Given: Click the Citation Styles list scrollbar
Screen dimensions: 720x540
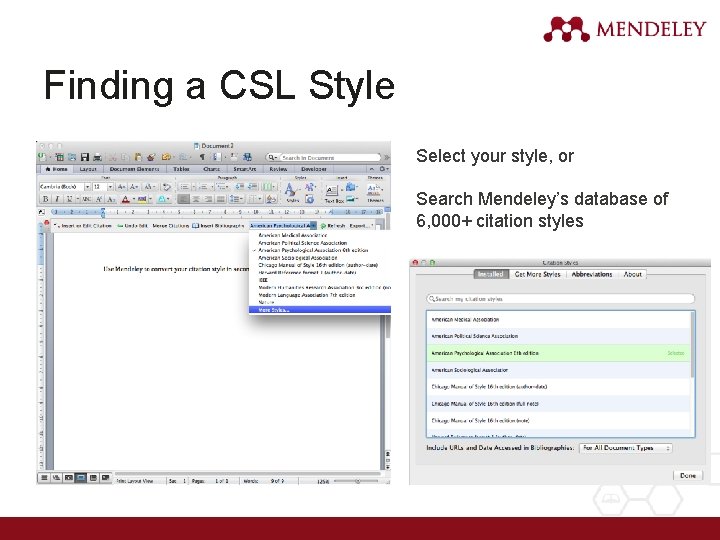Looking at the screenshot, I should pyautogui.click(x=692, y=344).
